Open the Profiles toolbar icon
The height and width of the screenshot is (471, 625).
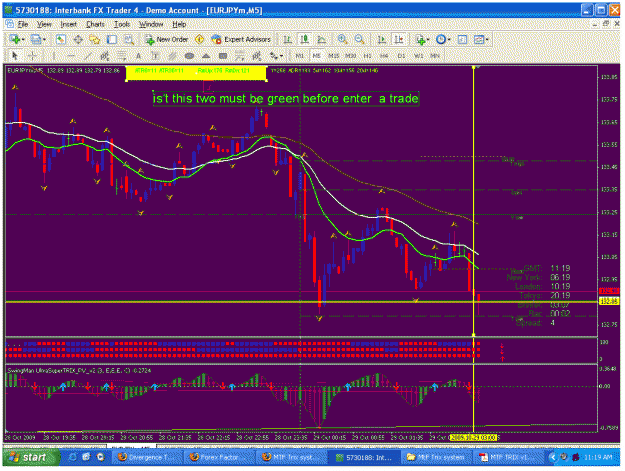click(x=35, y=39)
